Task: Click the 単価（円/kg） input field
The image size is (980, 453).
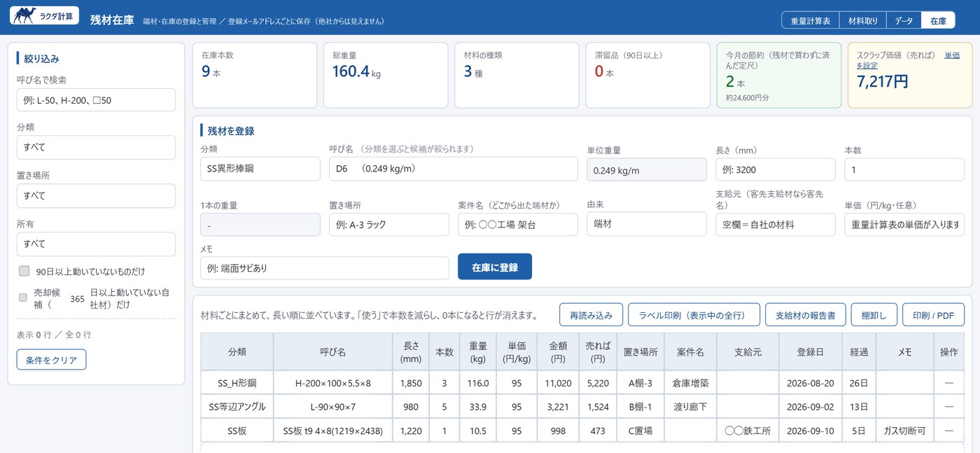Action: pyautogui.click(x=904, y=225)
